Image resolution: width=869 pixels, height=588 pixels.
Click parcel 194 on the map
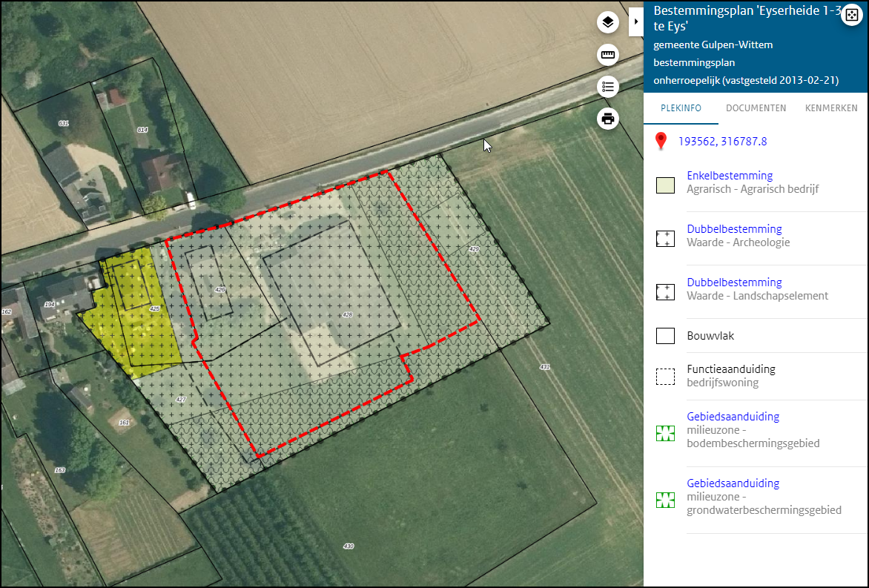pos(50,304)
